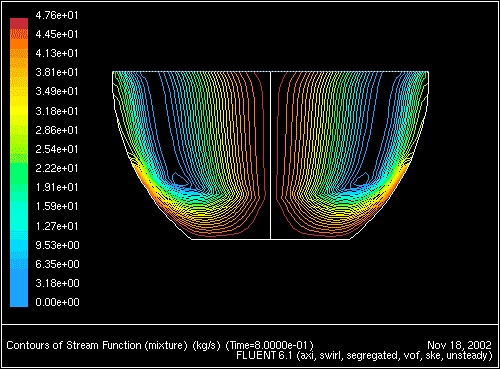Click the 4.45e+01 legend label
500x369 pixels.
(x=57, y=34)
